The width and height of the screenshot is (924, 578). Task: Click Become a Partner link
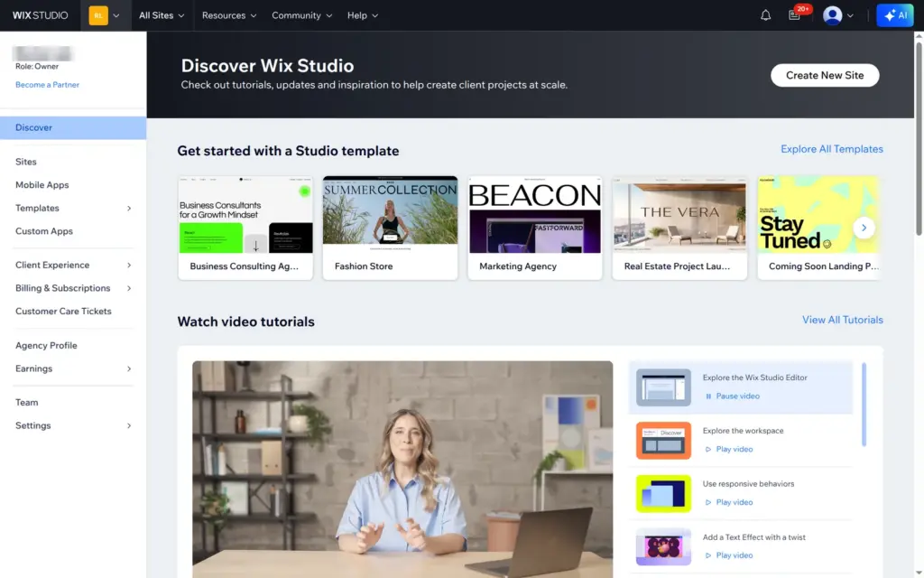[x=47, y=84]
